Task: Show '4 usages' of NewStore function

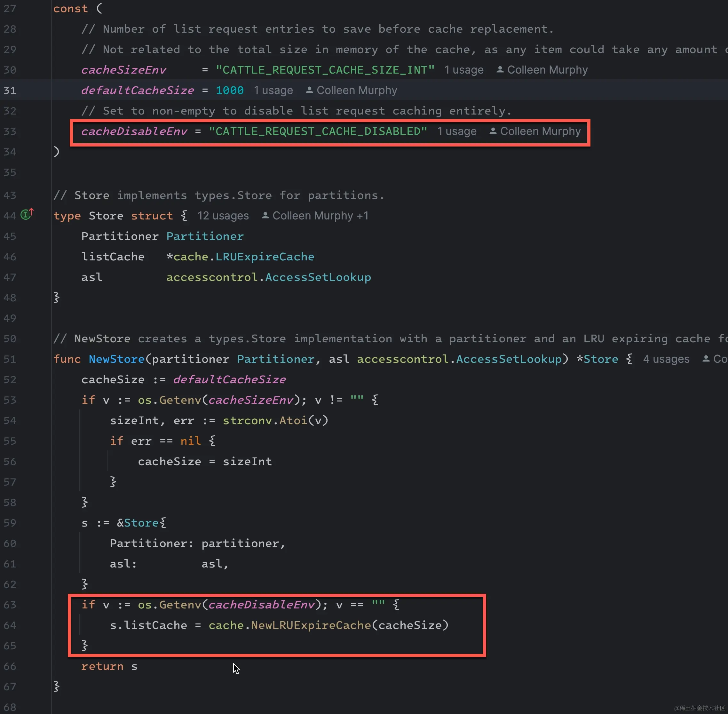Action: click(x=666, y=359)
